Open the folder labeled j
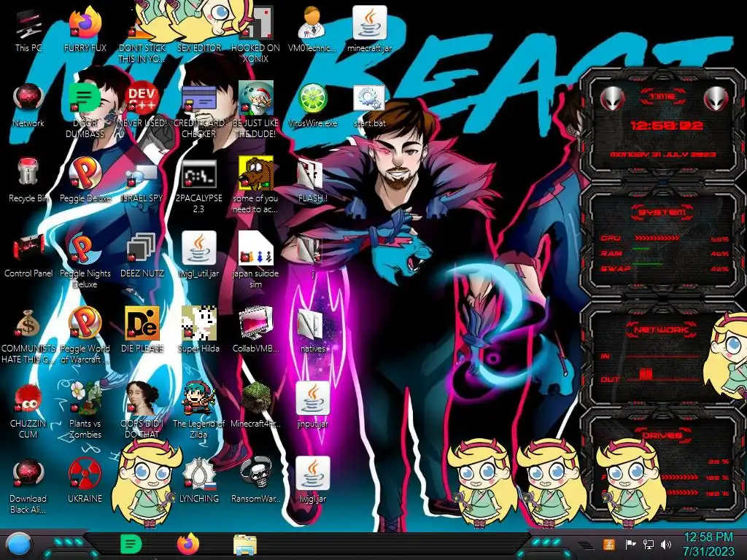 pos(312,254)
